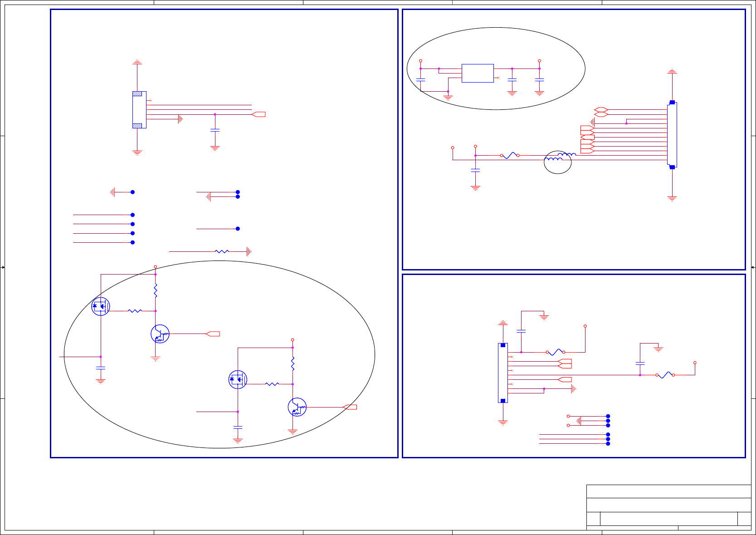
Task: Select the connector wired to two separate fuses
Action: pos(502,373)
